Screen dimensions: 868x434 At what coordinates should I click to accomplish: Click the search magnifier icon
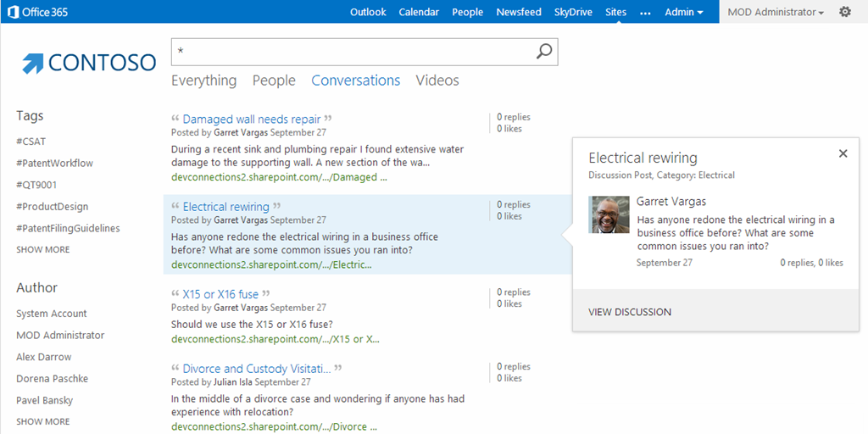tap(544, 52)
